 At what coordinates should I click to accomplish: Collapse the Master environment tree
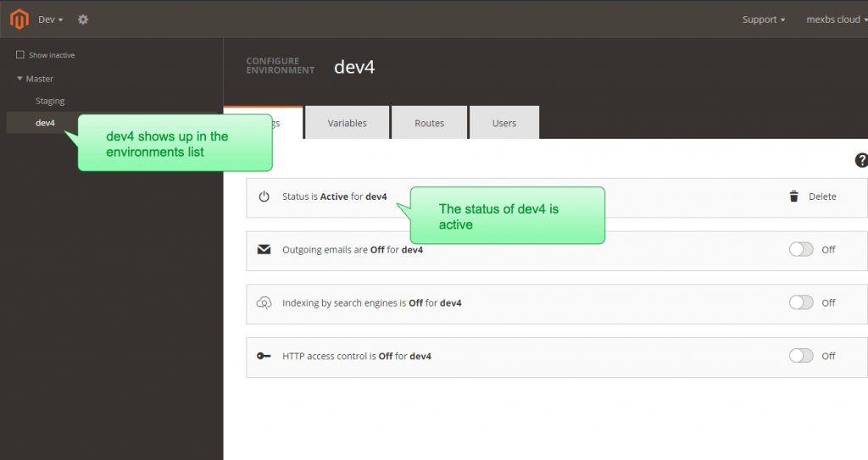20,79
